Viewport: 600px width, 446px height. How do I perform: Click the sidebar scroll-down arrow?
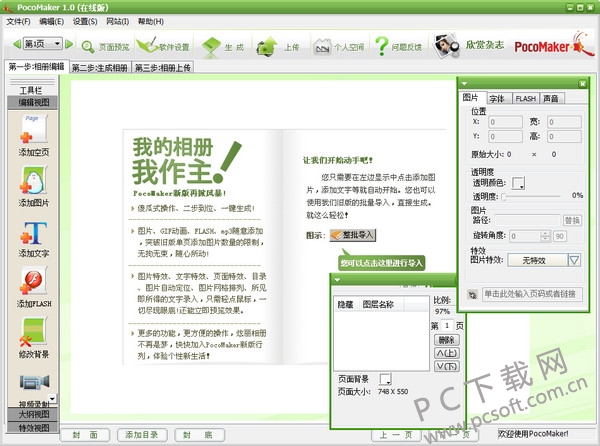52,399
